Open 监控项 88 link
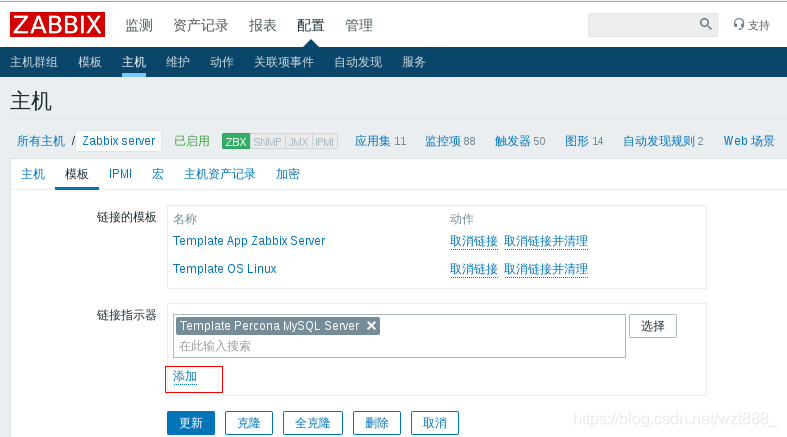787x437 pixels. [x=450, y=141]
